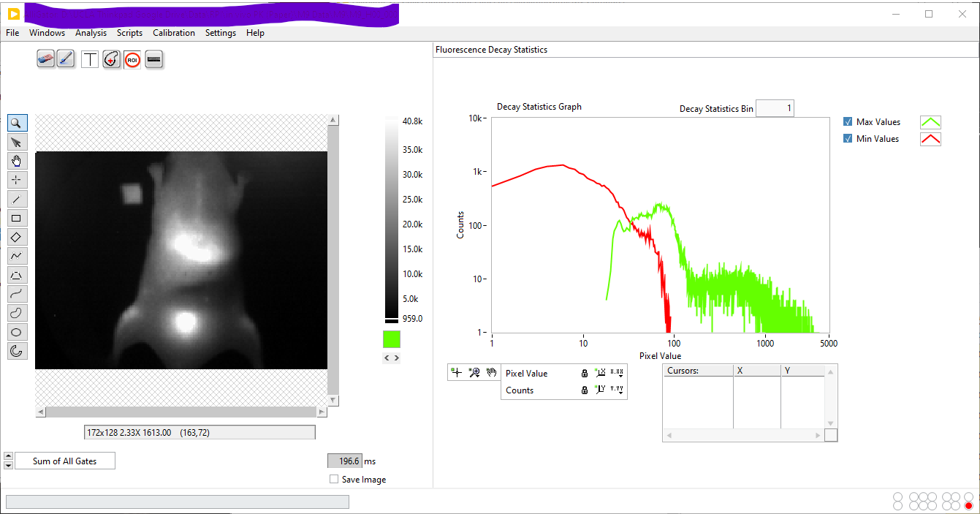Click the graph cursor crosshair tool
Screen dimensions: 980x514
[457, 373]
